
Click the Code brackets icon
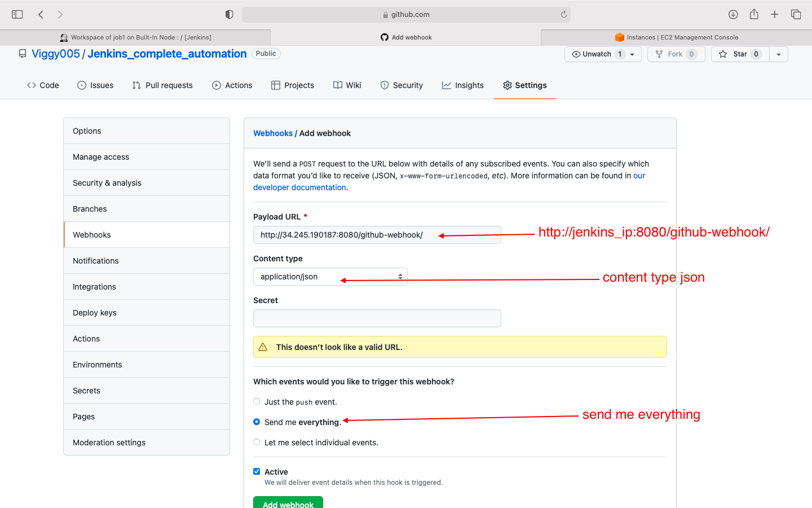(x=32, y=85)
